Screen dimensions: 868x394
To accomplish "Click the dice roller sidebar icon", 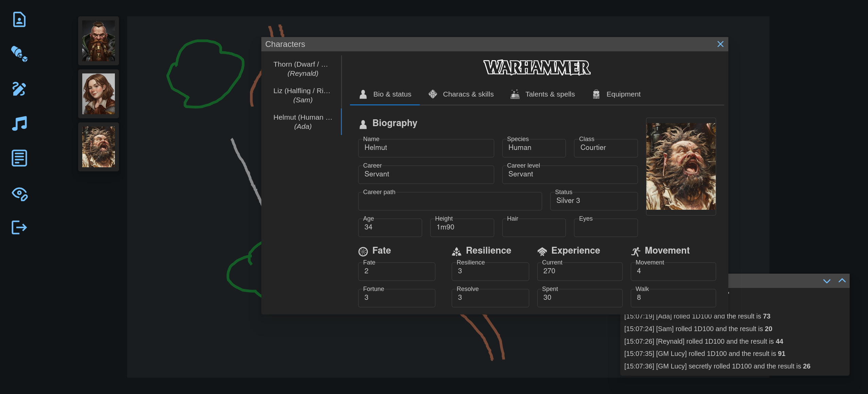I will click(x=19, y=54).
